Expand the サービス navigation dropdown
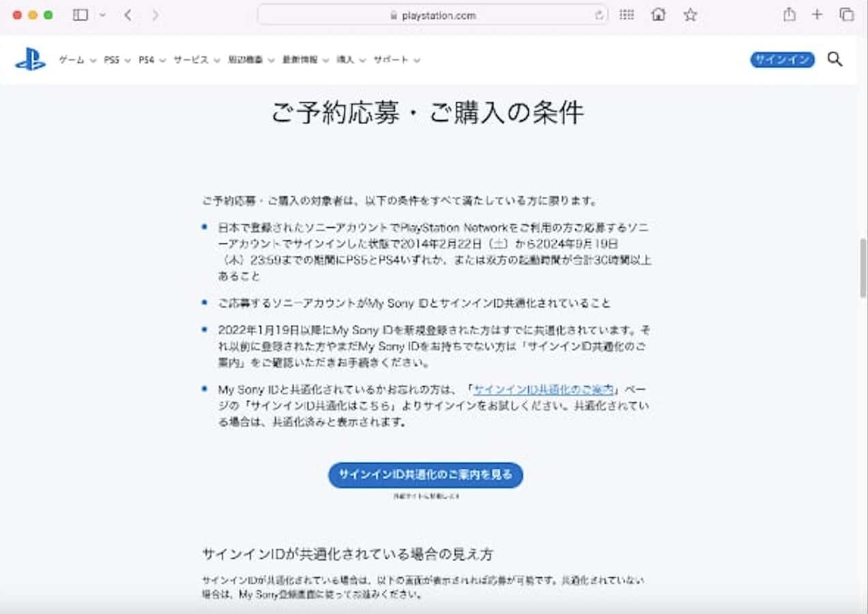This screenshot has height=614, width=868. click(x=197, y=60)
